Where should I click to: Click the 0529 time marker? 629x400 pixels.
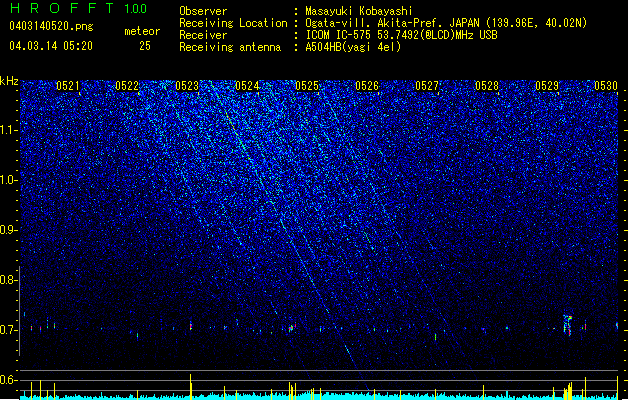[x=547, y=86]
